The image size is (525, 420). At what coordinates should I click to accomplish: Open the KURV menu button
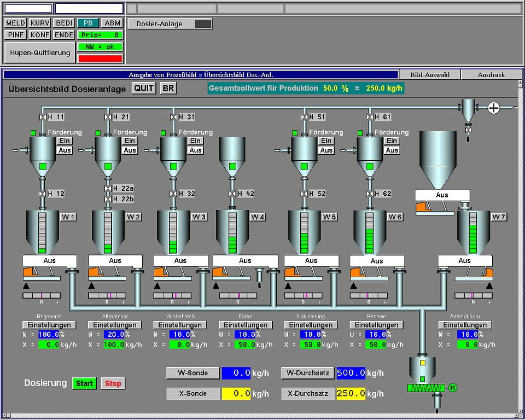tap(40, 23)
